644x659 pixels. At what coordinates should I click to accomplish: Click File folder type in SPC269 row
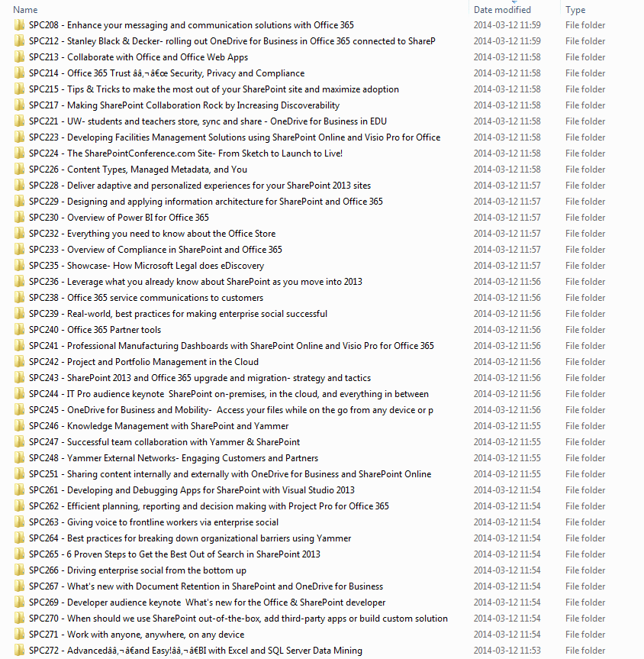coord(585,602)
